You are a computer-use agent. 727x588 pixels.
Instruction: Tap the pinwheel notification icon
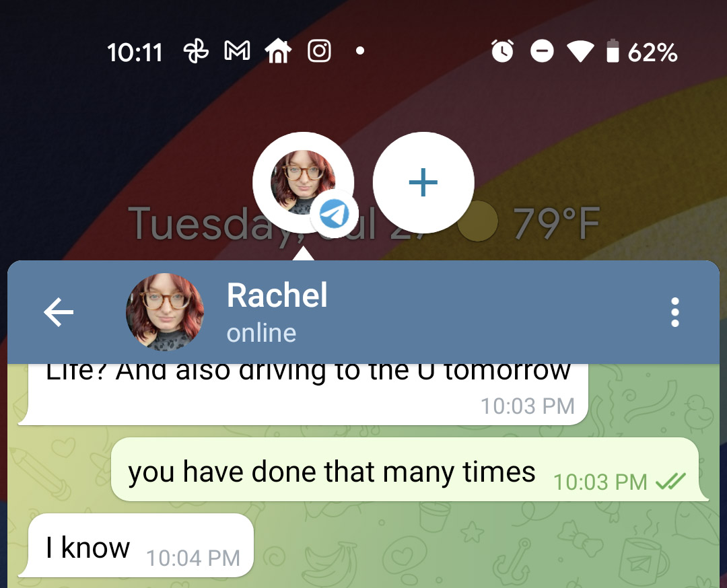(x=196, y=51)
